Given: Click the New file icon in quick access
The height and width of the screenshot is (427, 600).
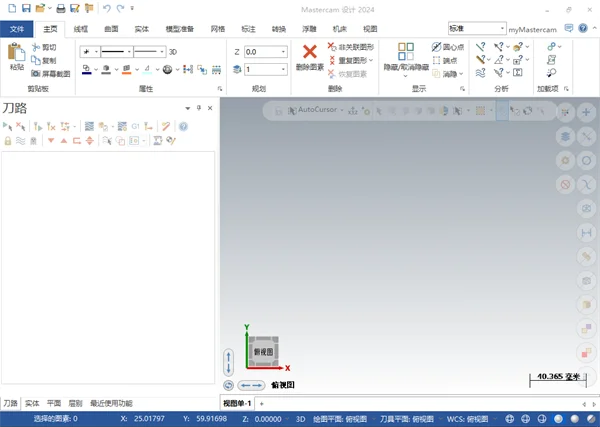Looking at the screenshot, I should pyautogui.click(x=12, y=8).
